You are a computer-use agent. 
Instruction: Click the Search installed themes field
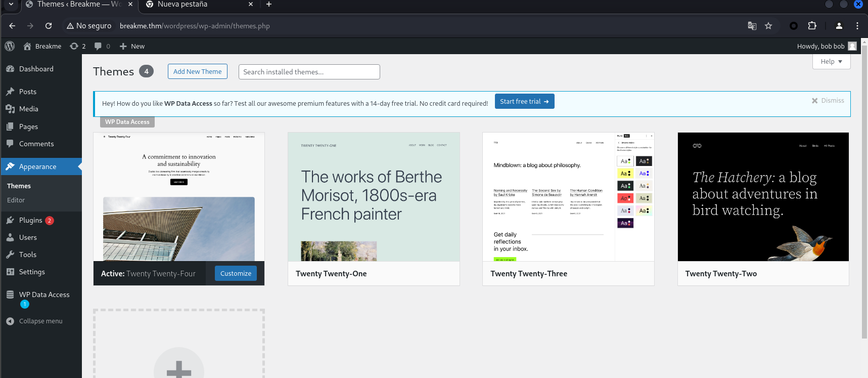pos(309,72)
